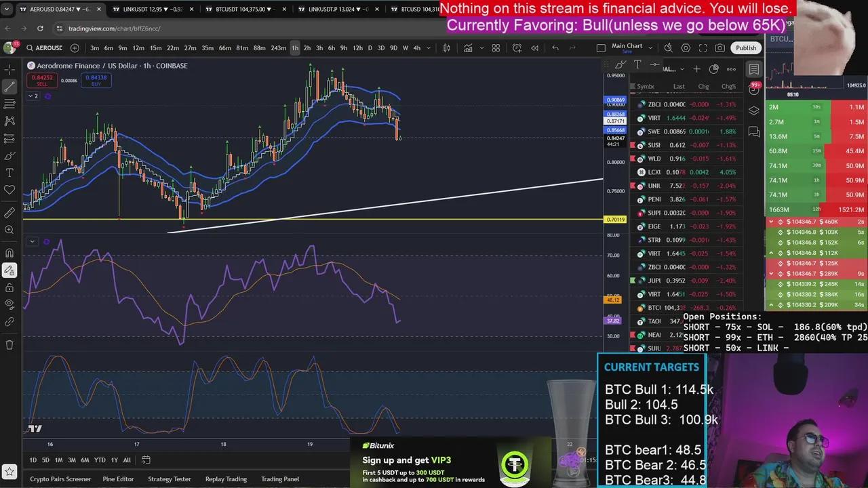Select the 15m timeframe

pyautogui.click(x=155, y=47)
